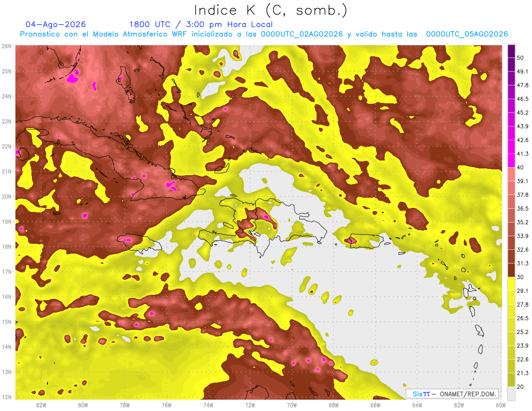Click the longitude label "74W"
532x411 pixels.
tap(208, 405)
